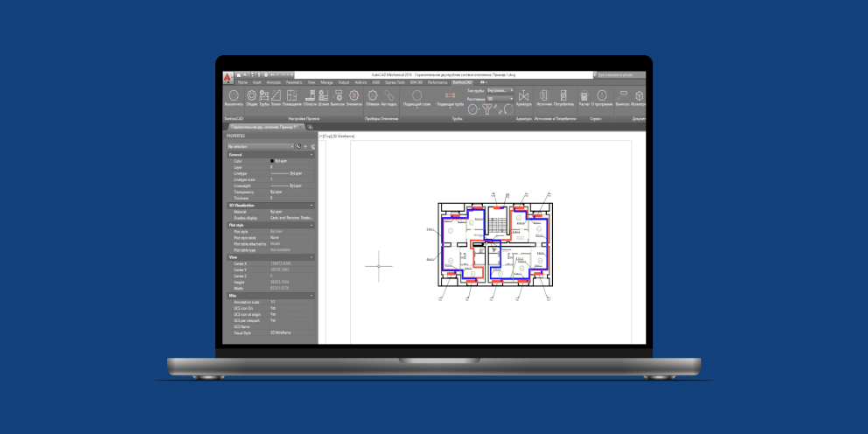Select the Подводящий стояк tool
The image size is (868, 434).
click(x=416, y=95)
